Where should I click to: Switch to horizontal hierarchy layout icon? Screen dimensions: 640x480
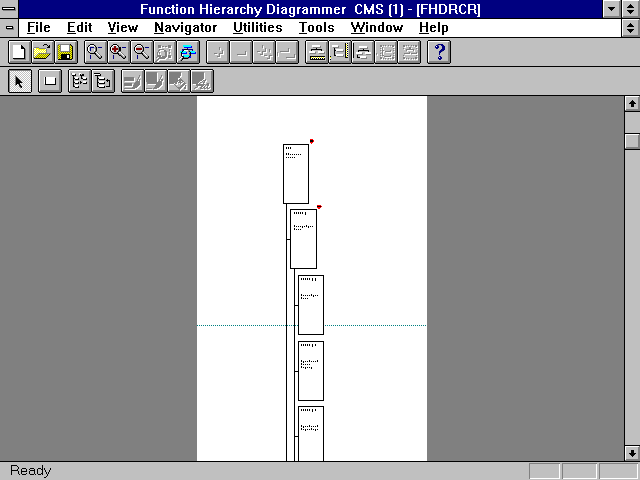79,82
